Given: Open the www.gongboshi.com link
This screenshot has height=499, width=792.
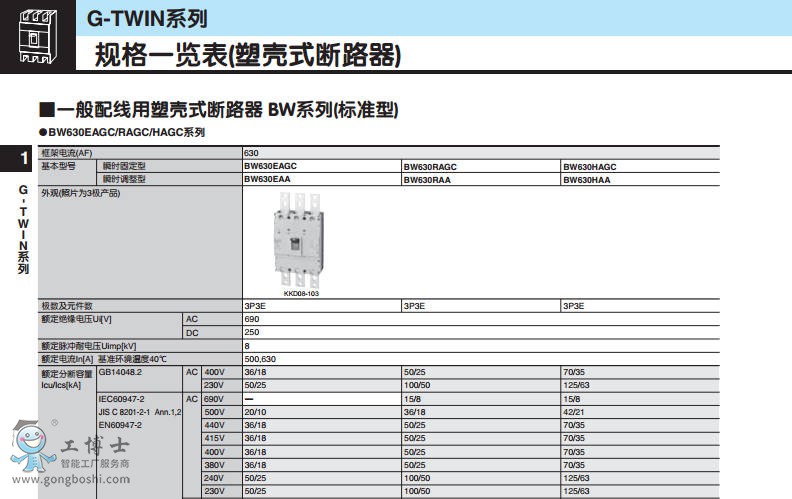Looking at the screenshot, I should pyautogui.click(x=71, y=478).
